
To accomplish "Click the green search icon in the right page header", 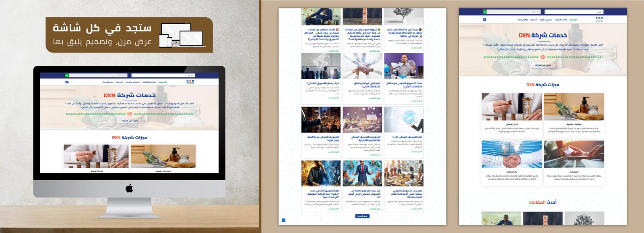I will pos(485,12).
